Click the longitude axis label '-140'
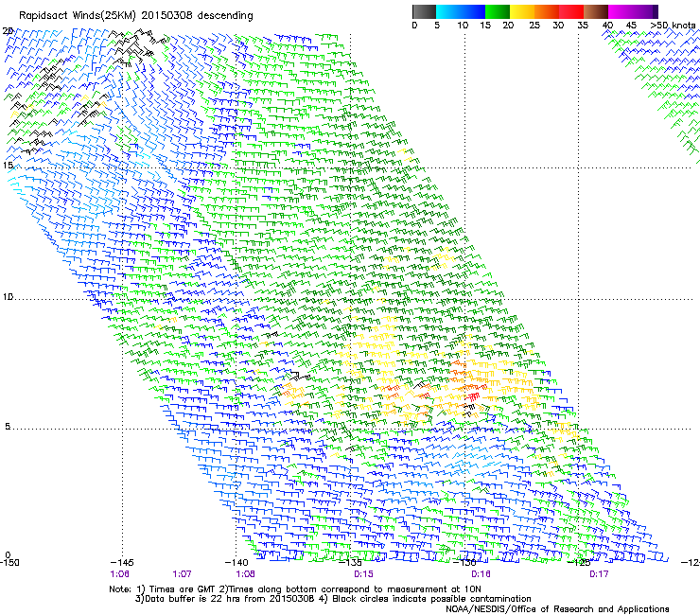Viewport: 700px width, 615px height. (x=236, y=563)
